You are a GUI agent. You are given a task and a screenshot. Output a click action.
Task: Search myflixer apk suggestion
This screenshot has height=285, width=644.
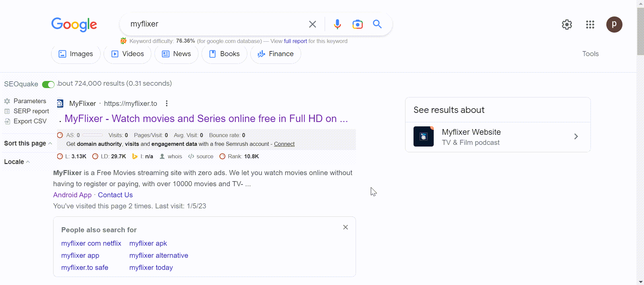coord(148,243)
